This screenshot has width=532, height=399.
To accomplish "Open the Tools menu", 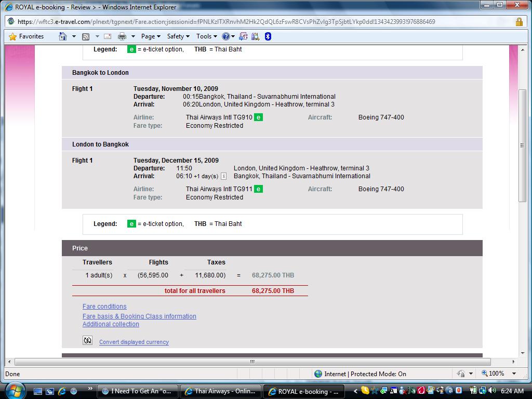I will coord(206,36).
